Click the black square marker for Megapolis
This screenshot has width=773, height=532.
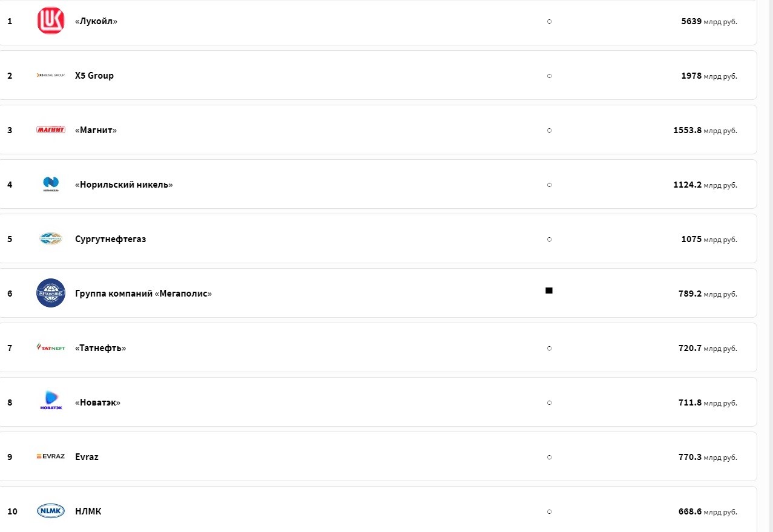pos(549,291)
